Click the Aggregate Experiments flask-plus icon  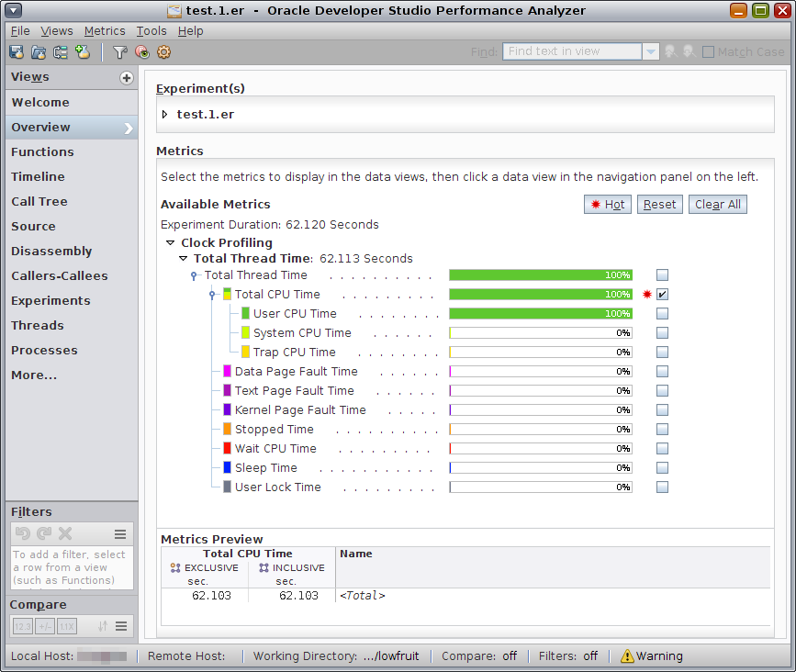[x=83, y=51]
